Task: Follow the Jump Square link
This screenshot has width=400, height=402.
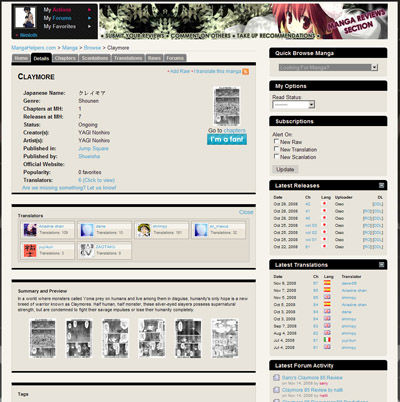Action: pos(93,148)
